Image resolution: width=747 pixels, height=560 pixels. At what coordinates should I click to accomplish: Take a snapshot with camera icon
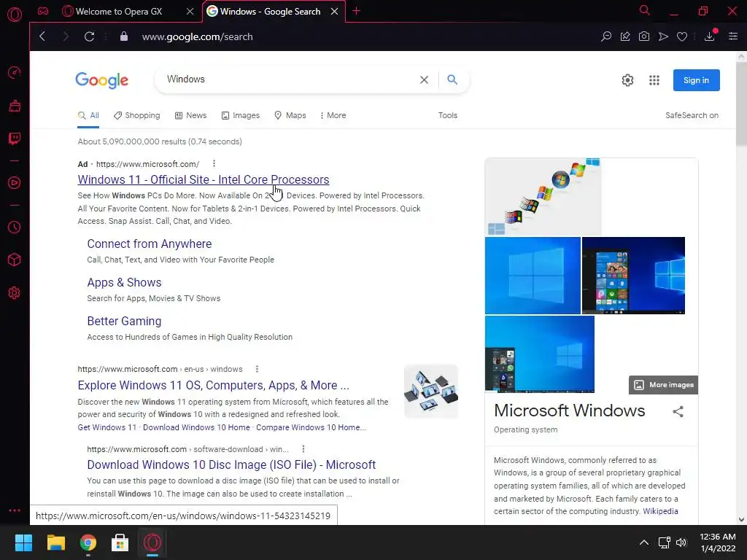coord(644,36)
